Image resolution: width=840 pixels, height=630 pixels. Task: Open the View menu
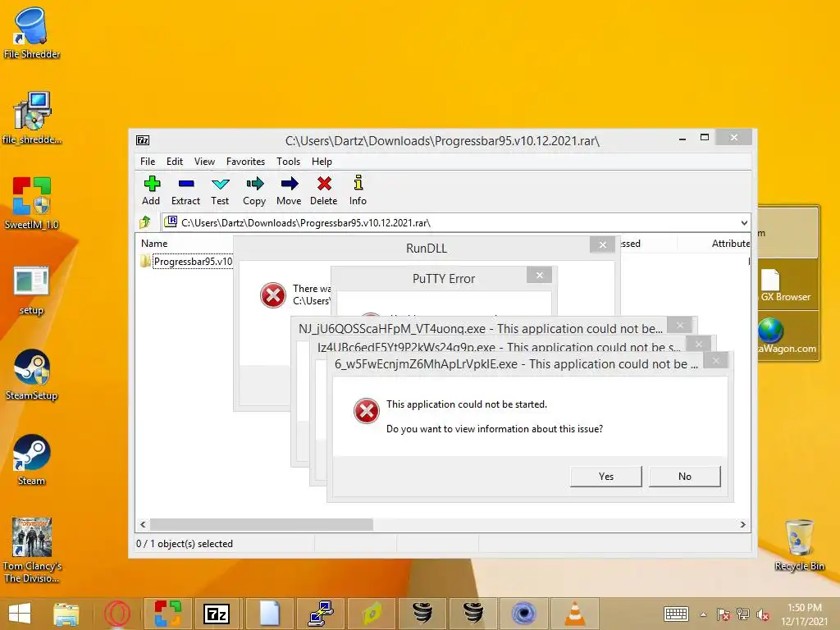coord(204,162)
